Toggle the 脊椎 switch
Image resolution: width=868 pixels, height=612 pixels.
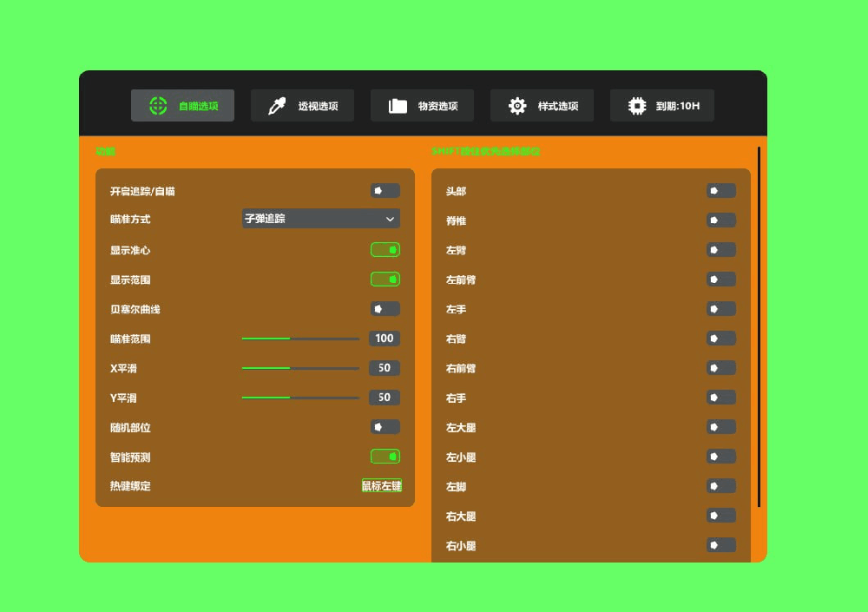coord(721,220)
